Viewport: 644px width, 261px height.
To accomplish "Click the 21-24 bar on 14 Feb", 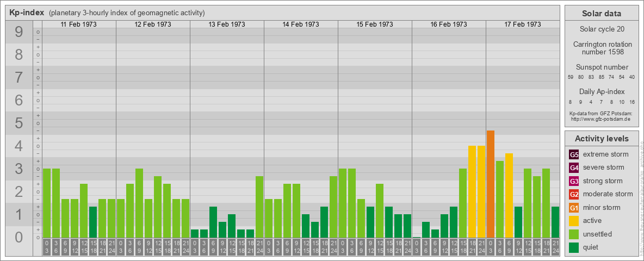I will pyautogui.click(x=333, y=207).
